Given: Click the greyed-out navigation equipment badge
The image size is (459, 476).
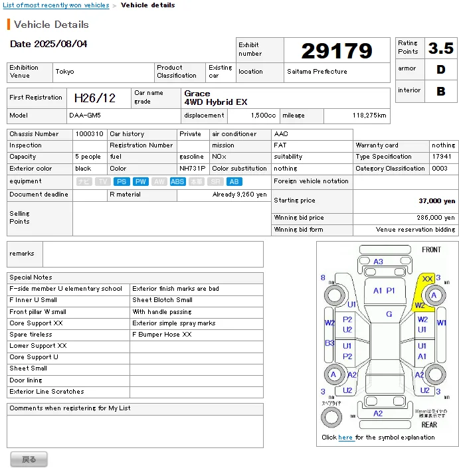Looking at the screenshot, I should [84, 181].
